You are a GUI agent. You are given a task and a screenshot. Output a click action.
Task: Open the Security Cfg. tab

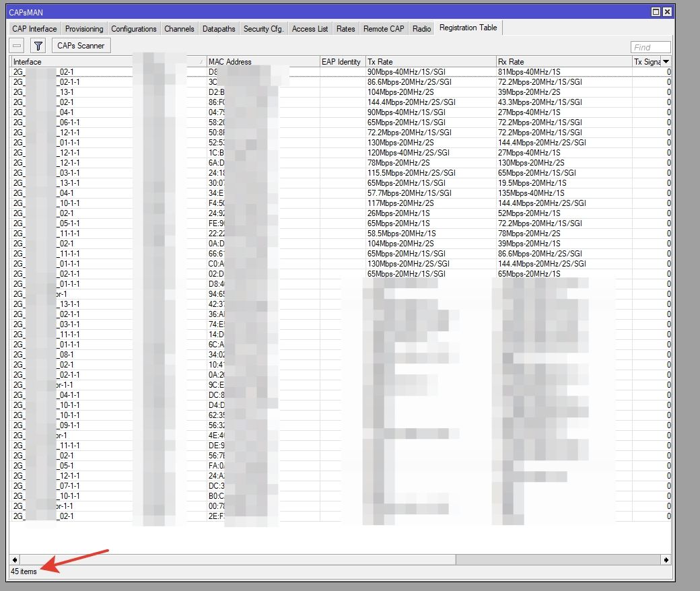[263, 28]
